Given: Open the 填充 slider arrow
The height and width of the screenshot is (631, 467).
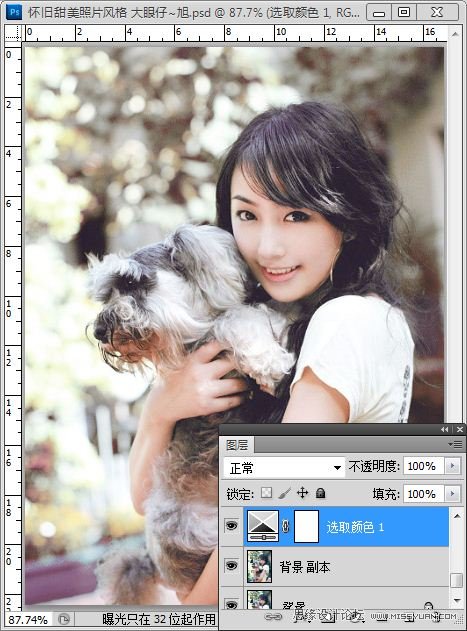Looking at the screenshot, I should tap(452, 494).
